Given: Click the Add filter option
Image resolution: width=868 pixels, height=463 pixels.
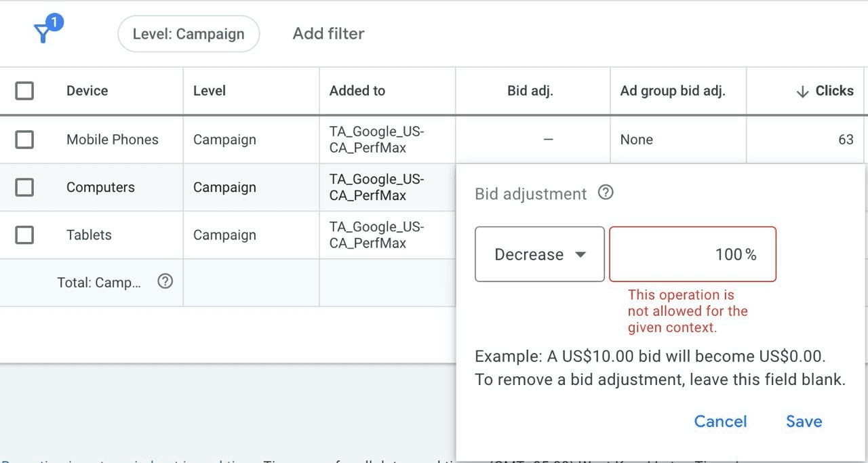Looking at the screenshot, I should tap(328, 33).
